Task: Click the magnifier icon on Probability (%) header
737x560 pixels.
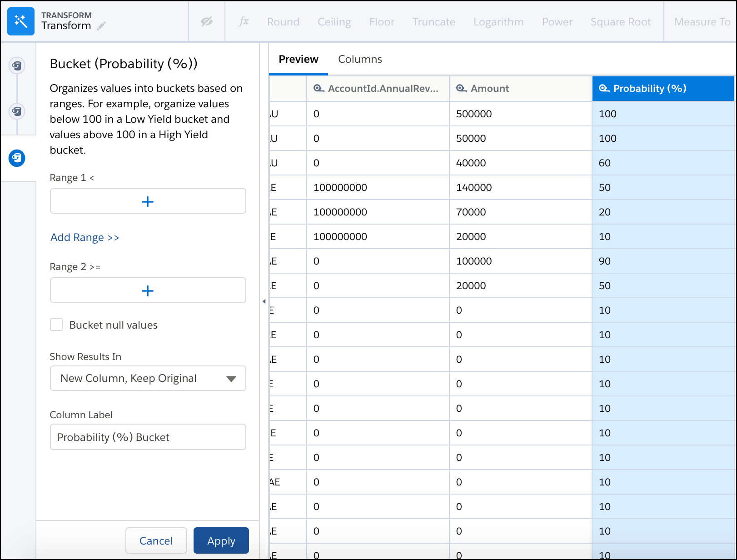Action: [604, 89]
